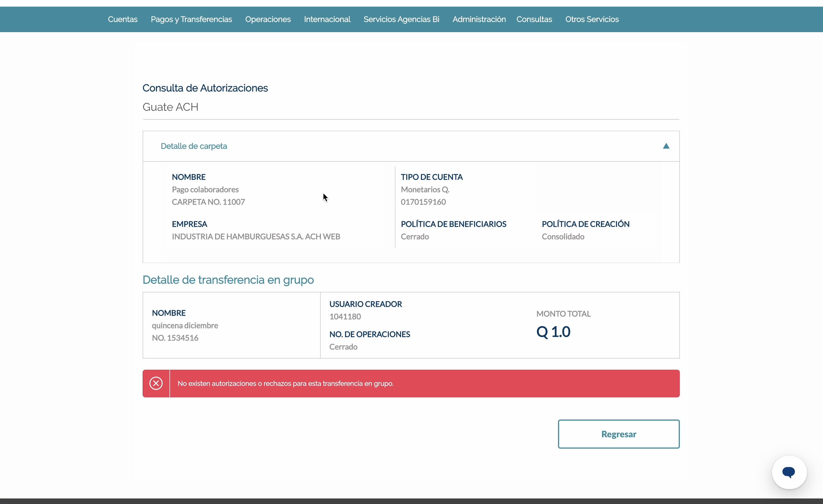Click the Consulta de Autorizaciones heading
The height and width of the screenshot is (504, 823).
pyautogui.click(x=205, y=88)
